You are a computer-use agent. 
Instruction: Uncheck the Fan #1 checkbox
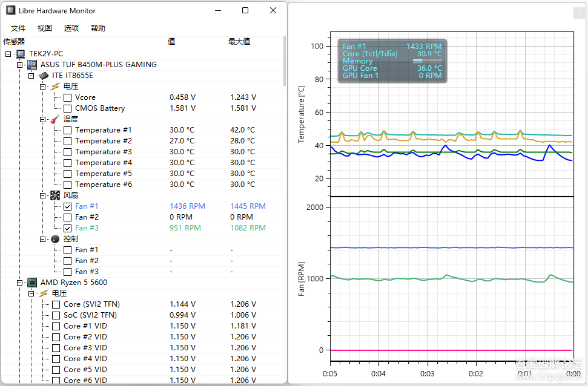(x=68, y=206)
